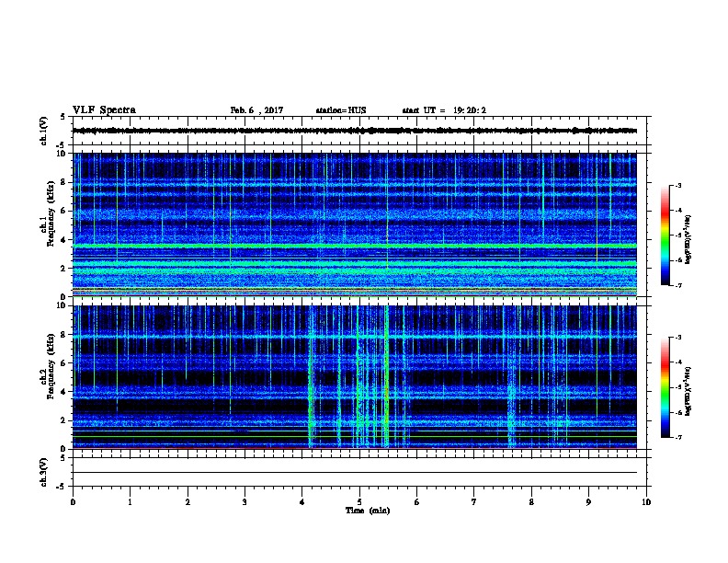Click the ch.1 "Frequency (kHz)" axis label
Screen dimensions: 728x563
pos(51,213)
